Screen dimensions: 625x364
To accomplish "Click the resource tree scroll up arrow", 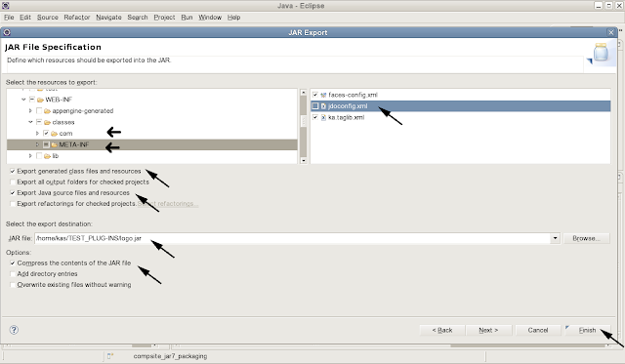I will click(x=303, y=92).
